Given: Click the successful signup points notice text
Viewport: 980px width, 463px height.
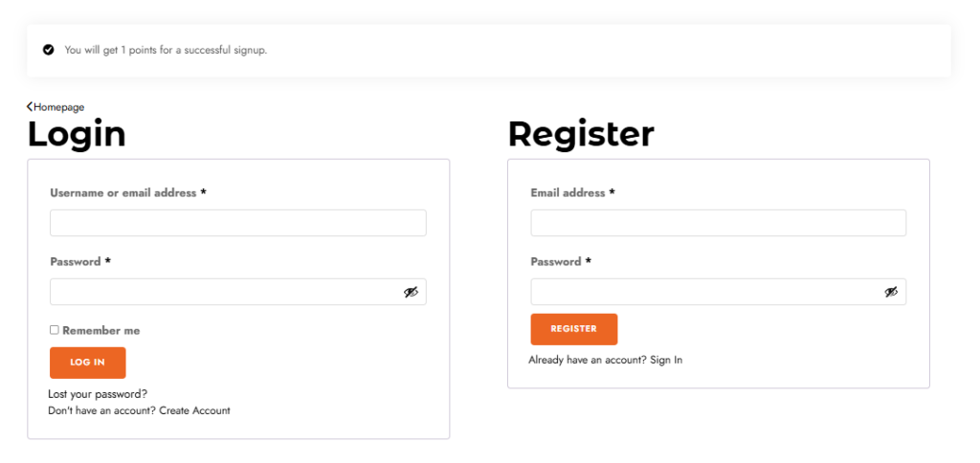Looking at the screenshot, I should click(166, 50).
